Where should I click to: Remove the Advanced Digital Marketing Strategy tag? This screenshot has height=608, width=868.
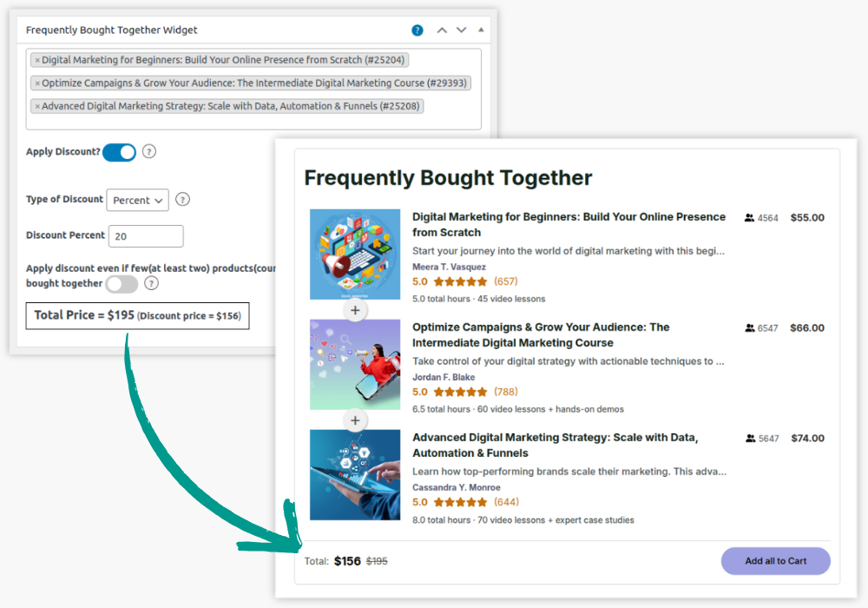[x=37, y=107]
